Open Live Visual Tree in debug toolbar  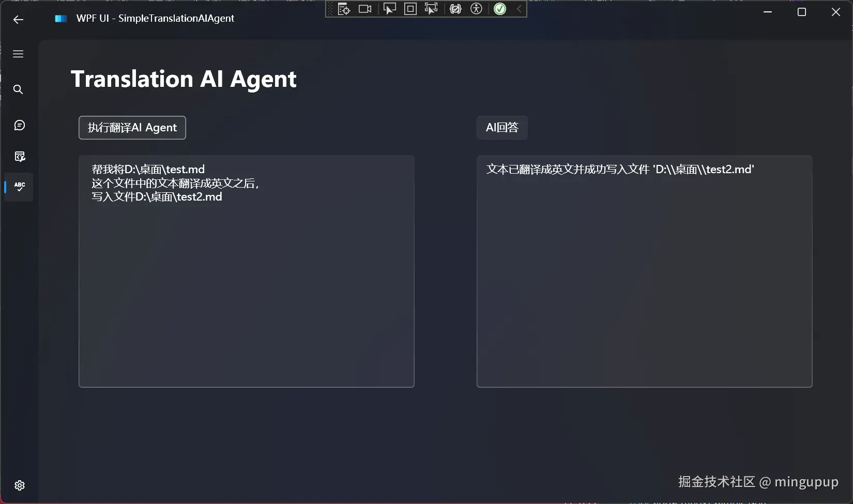click(344, 9)
